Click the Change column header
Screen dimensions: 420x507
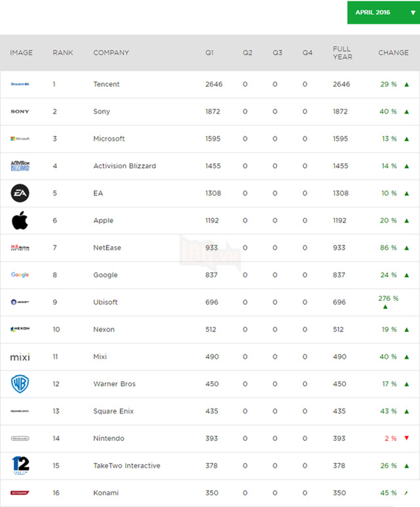[394, 53]
